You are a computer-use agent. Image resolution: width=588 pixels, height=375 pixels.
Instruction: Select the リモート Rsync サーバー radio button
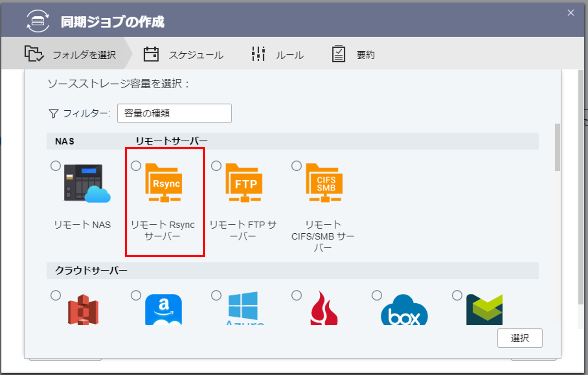pyautogui.click(x=136, y=166)
